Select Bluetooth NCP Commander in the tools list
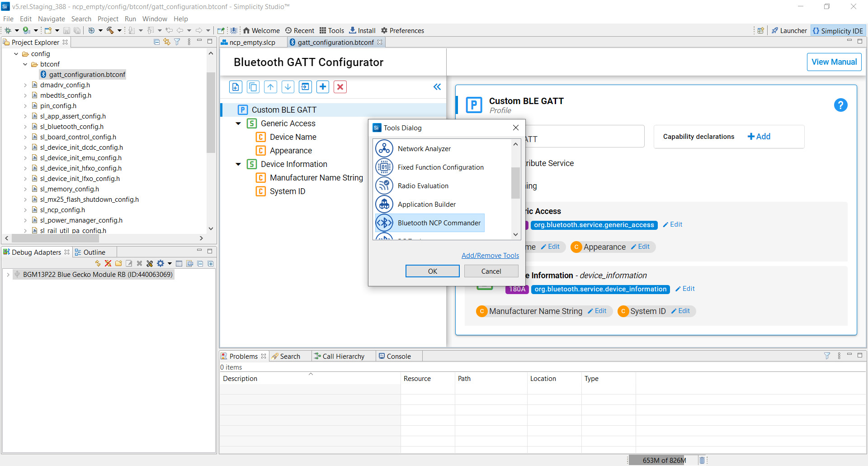Image resolution: width=868 pixels, height=466 pixels. [x=439, y=223]
